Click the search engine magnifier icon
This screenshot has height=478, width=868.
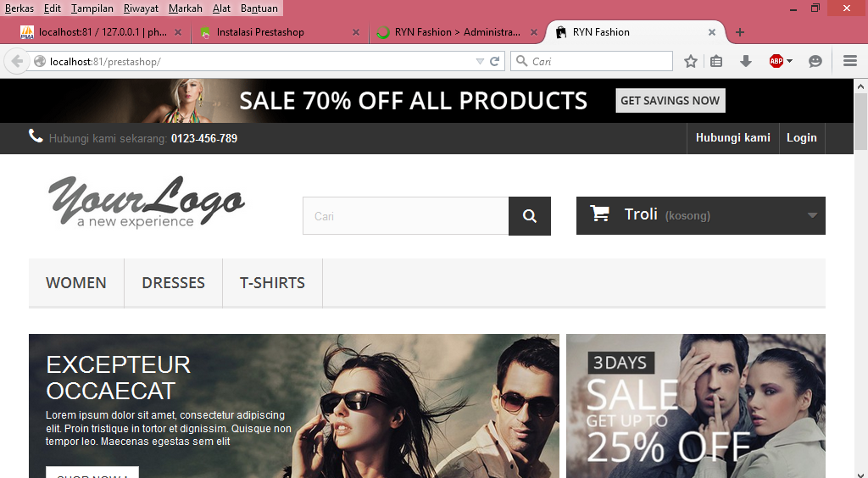click(x=521, y=61)
